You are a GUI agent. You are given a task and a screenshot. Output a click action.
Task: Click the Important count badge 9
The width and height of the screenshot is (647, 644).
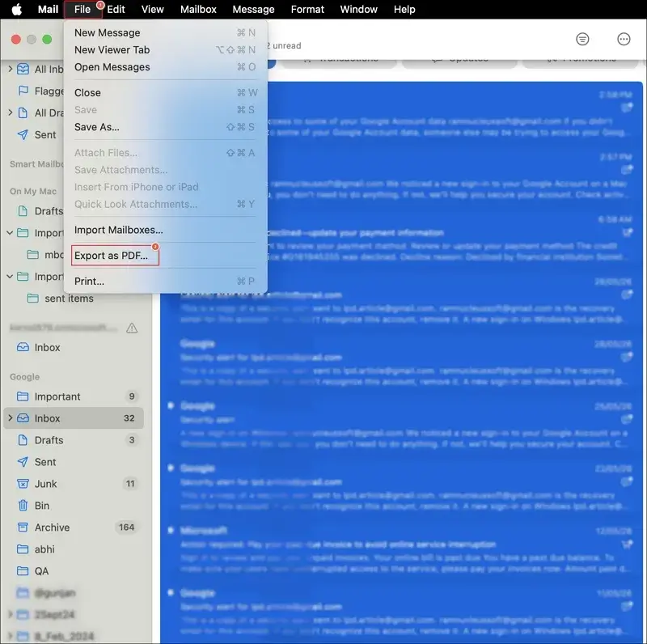132,396
